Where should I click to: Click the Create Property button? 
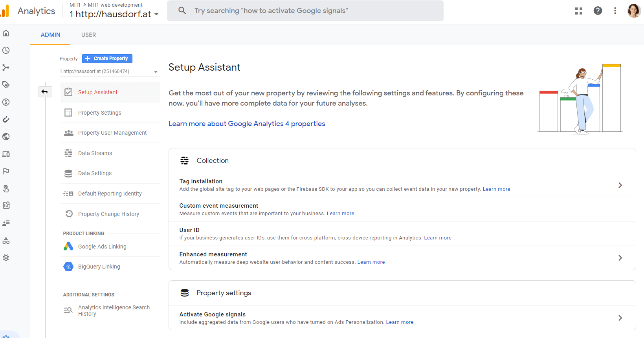click(107, 58)
